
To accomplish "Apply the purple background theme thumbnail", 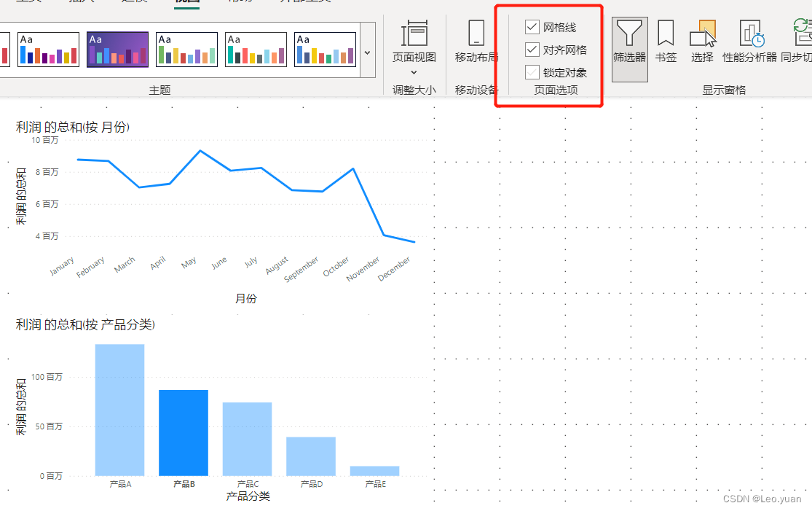I will click(117, 50).
